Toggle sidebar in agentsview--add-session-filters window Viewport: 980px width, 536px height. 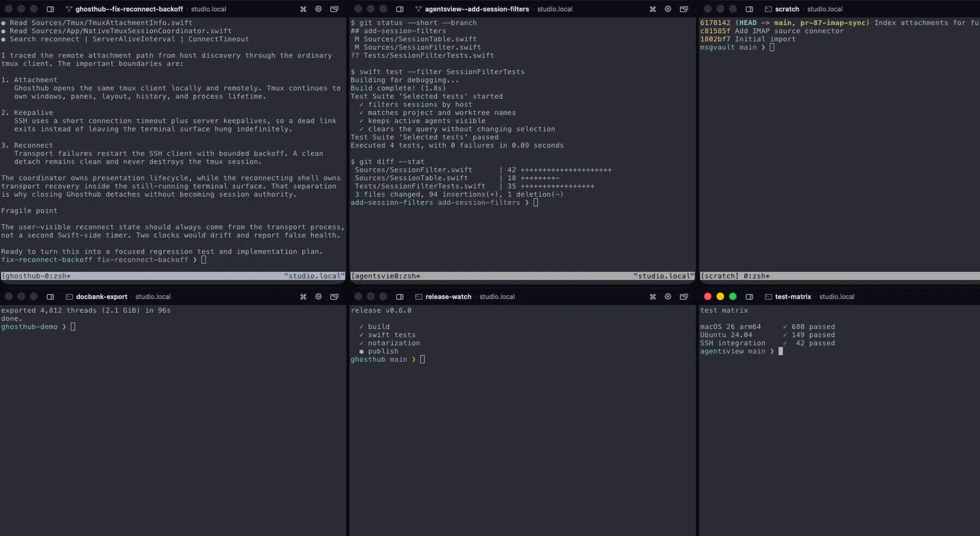click(400, 9)
